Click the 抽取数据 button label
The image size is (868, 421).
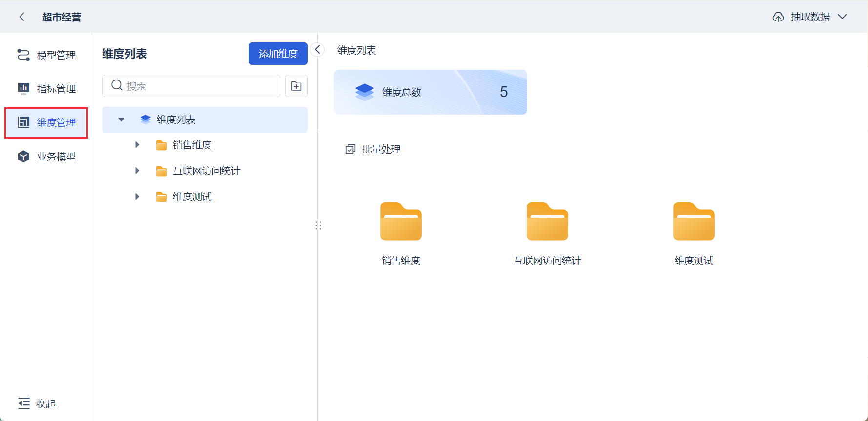(x=810, y=17)
